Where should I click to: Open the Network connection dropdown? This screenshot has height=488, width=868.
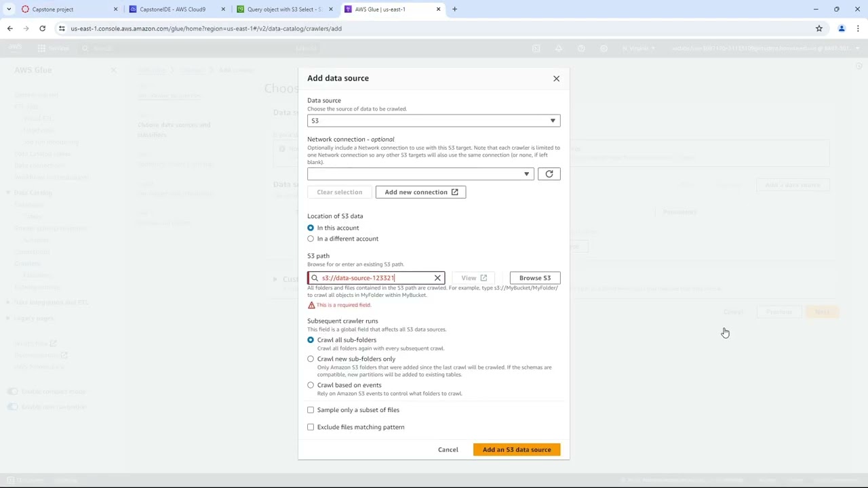[420, 174]
